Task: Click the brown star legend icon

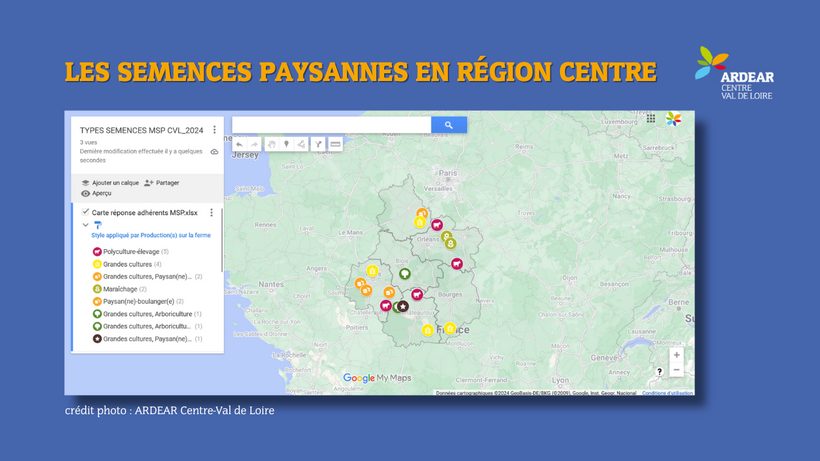Action: (97, 339)
